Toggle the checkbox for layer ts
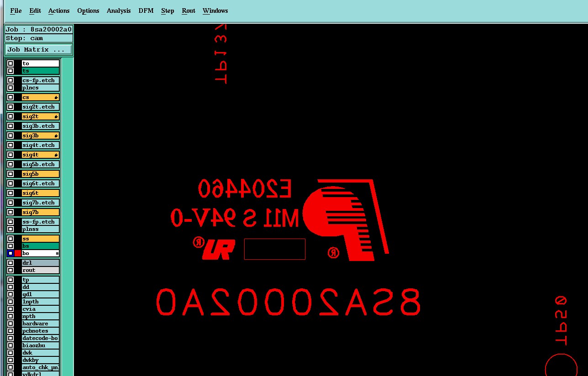The image size is (588, 376). click(x=10, y=71)
